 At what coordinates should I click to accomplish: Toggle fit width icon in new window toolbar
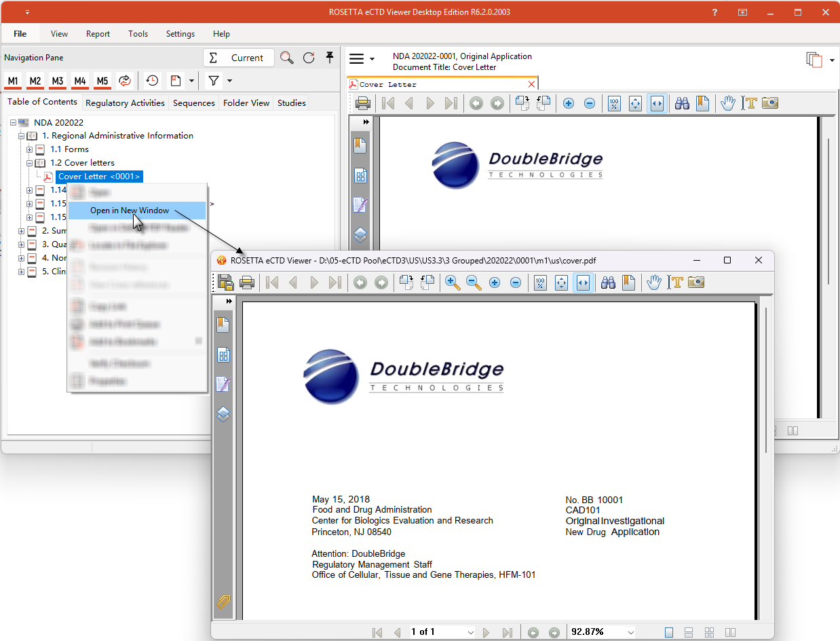583,282
